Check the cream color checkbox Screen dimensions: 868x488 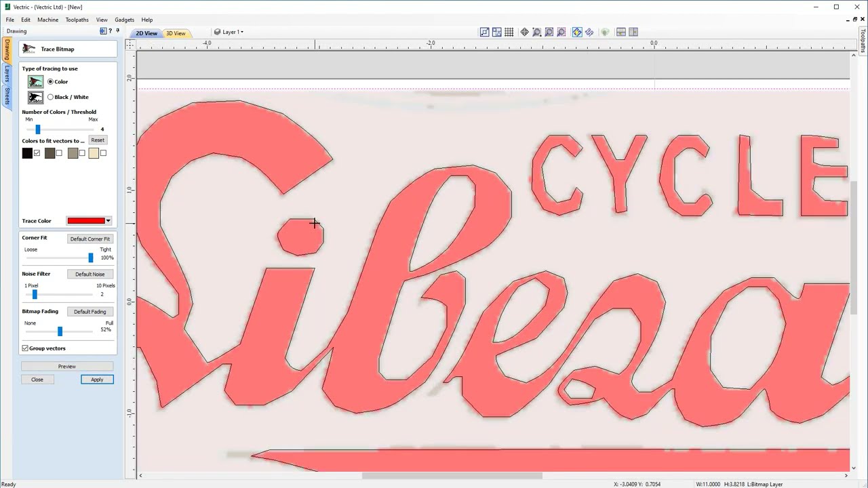tap(103, 153)
